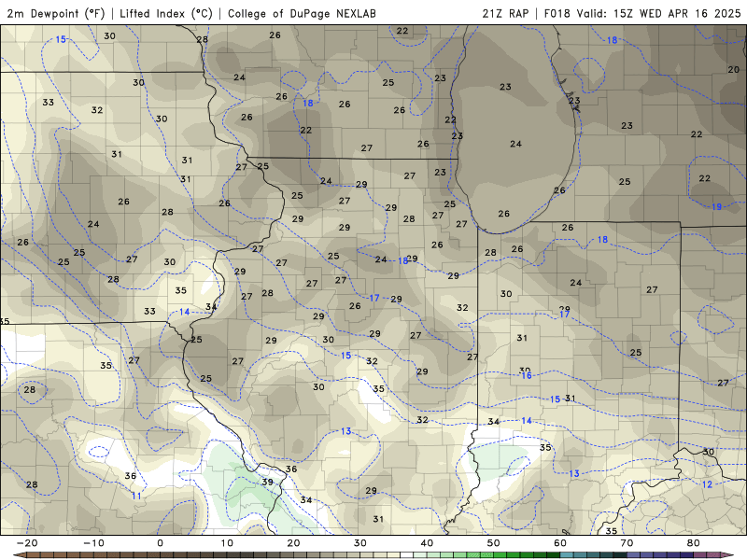Click the 80 label on the color scale

click(694, 543)
